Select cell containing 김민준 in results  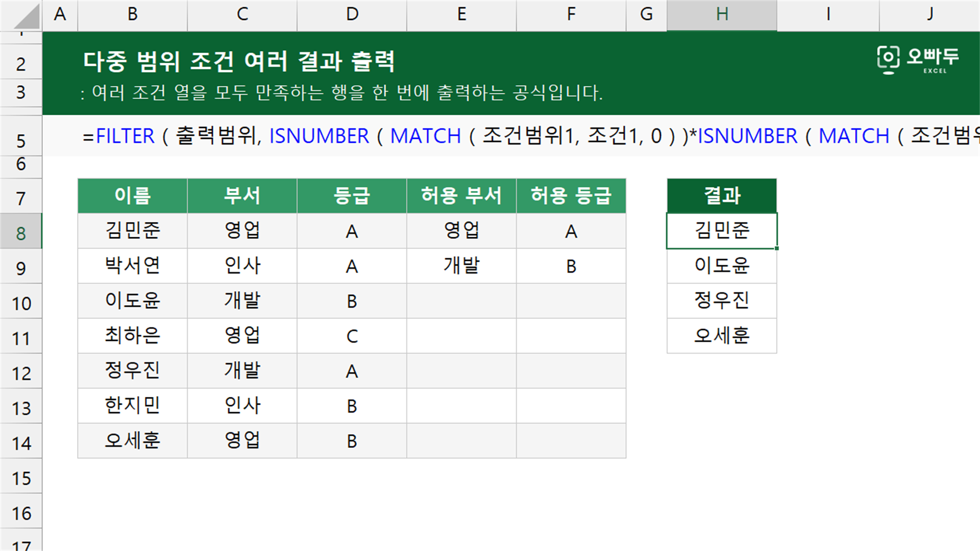pos(722,231)
